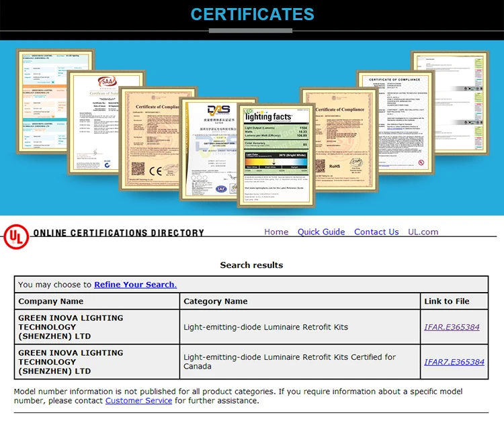Click the QR code on the CE certificate
The width and height of the screenshot is (504, 423).
(138, 169)
